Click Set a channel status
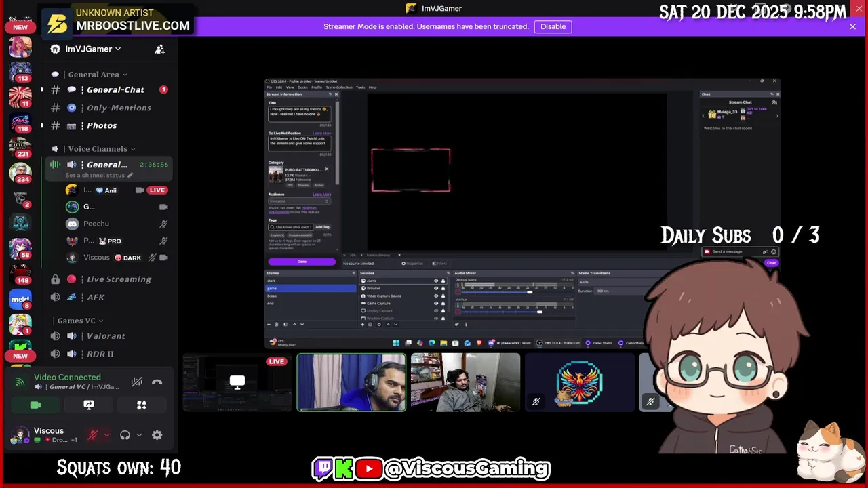The height and width of the screenshot is (488, 868). pyautogui.click(x=99, y=176)
